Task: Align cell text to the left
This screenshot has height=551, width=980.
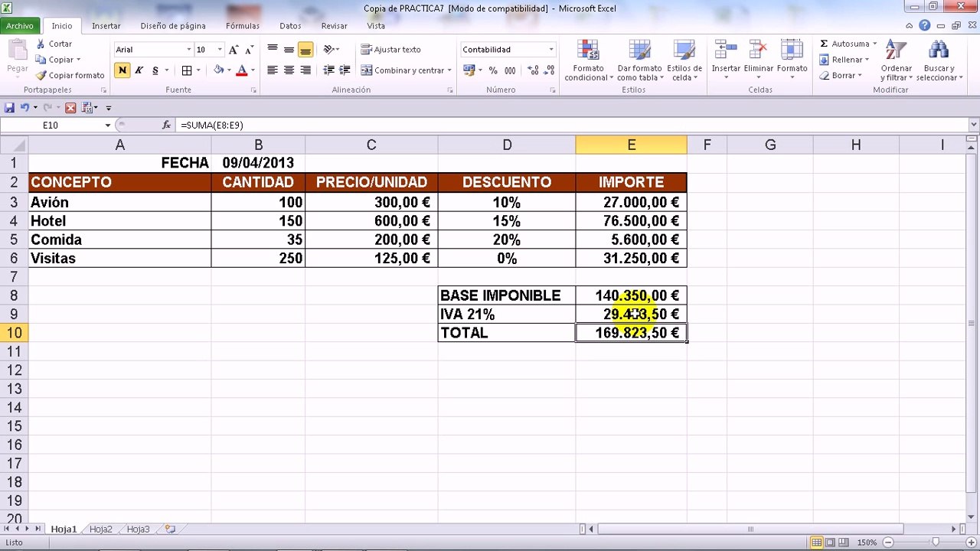Action: pos(273,70)
